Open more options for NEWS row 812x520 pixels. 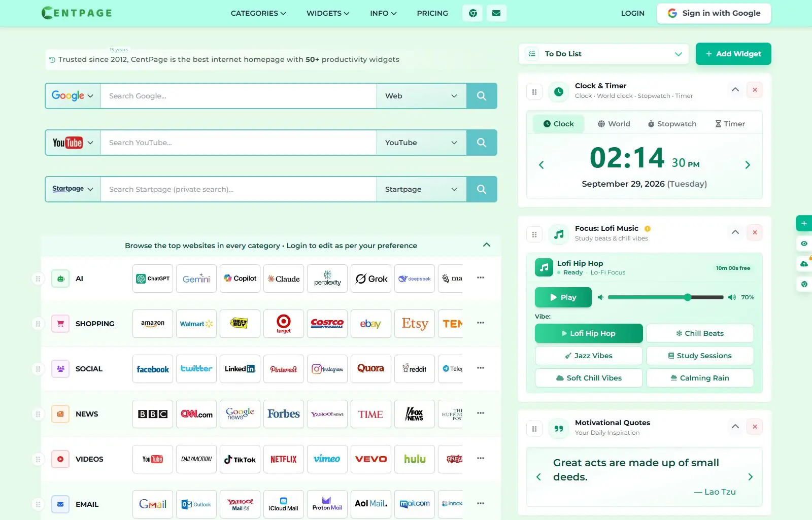point(481,413)
